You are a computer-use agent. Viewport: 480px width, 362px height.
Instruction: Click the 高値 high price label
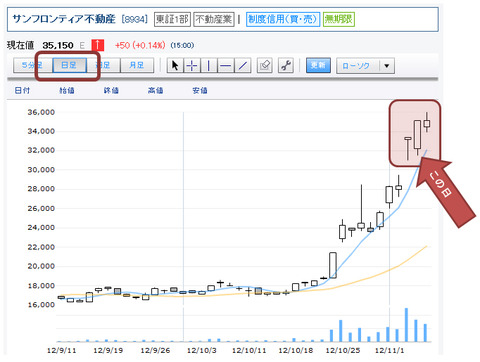[x=155, y=90]
